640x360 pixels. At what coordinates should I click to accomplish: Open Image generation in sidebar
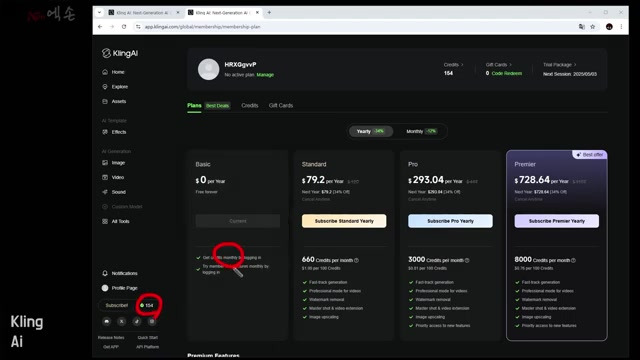(x=114, y=162)
